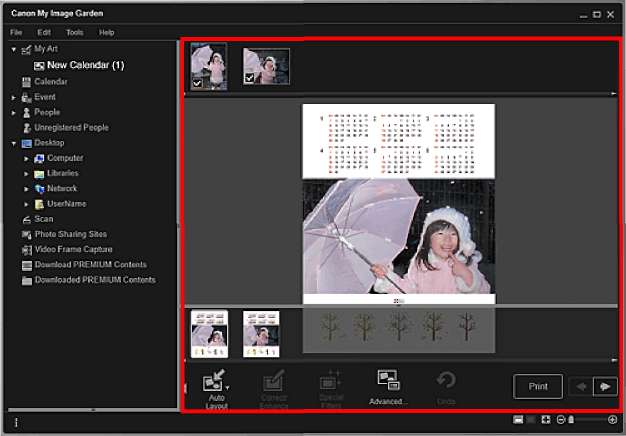Select New Calendar (1) item
Viewport: 626px width, 436px height.
[83, 65]
